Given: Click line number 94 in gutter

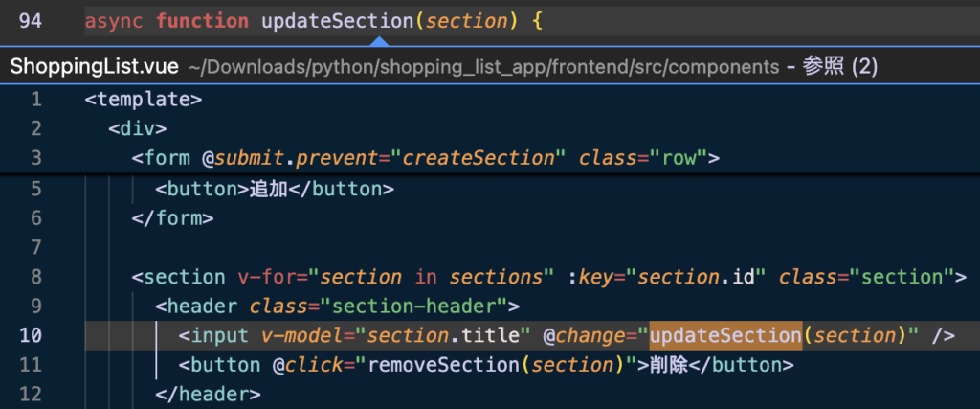Looking at the screenshot, I should [x=30, y=21].
